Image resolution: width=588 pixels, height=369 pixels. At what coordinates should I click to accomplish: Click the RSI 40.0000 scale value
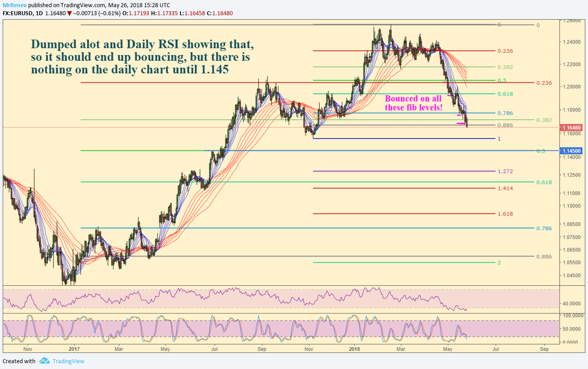[x=572, y=304]
